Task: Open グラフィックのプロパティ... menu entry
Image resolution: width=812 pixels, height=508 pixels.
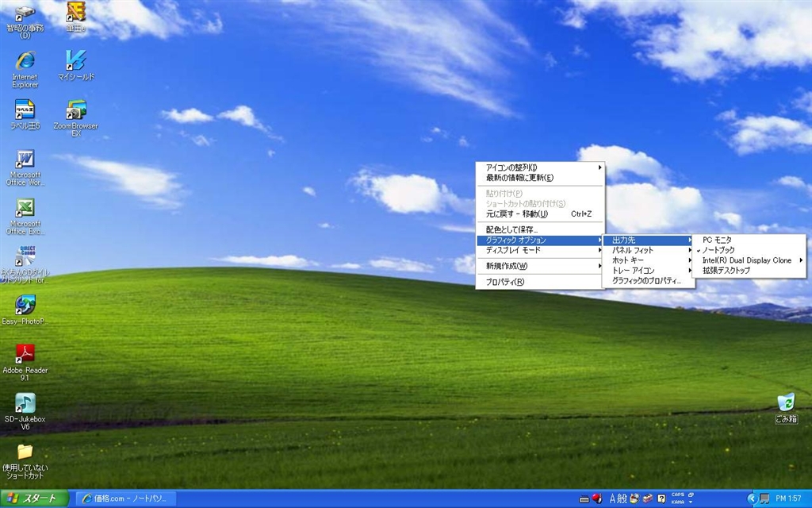Action: pos(649,280)
